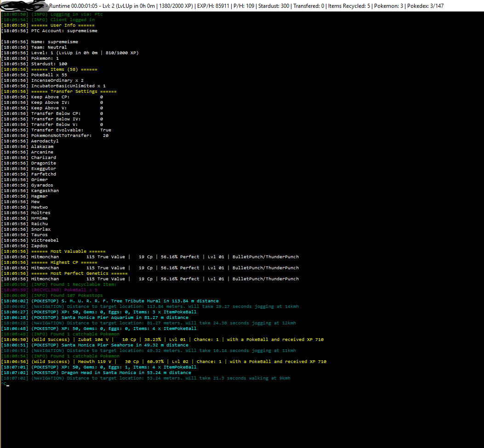Select the Hitmonchan line under Highest CP

165,268
